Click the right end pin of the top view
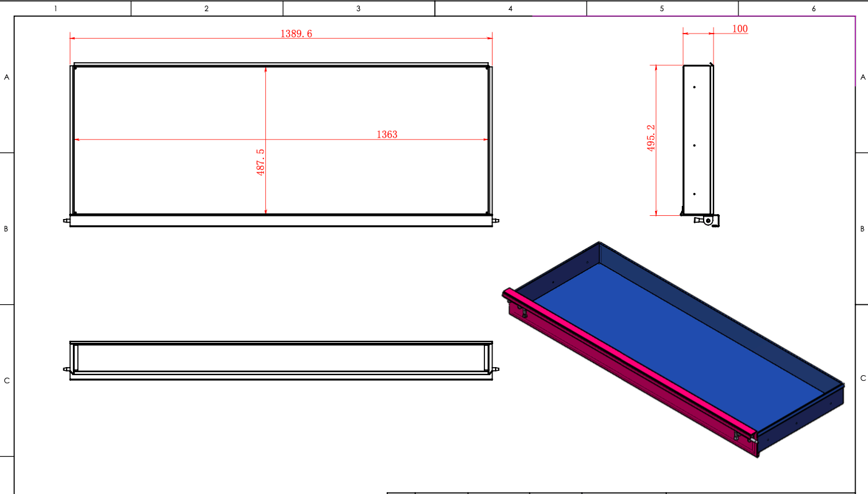 496,220
